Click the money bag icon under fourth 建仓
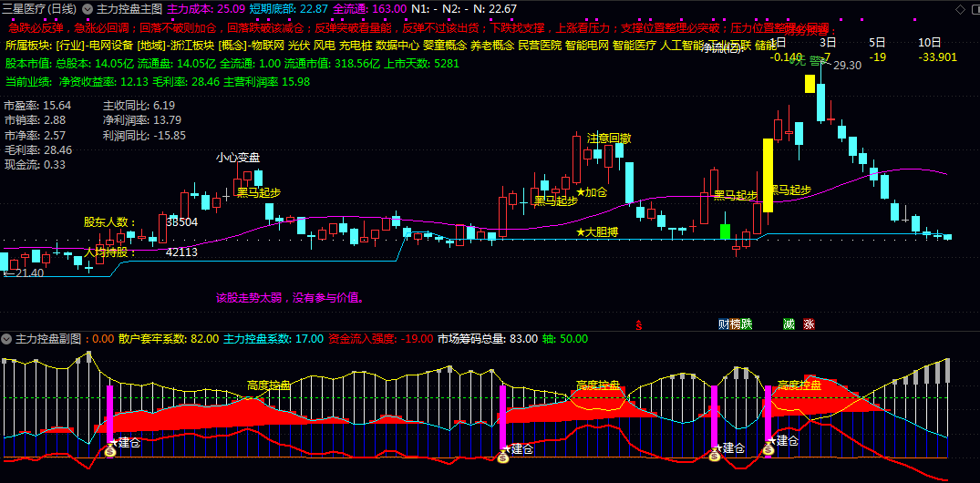This screenshot has width=980, height=483. coord(769,449)
